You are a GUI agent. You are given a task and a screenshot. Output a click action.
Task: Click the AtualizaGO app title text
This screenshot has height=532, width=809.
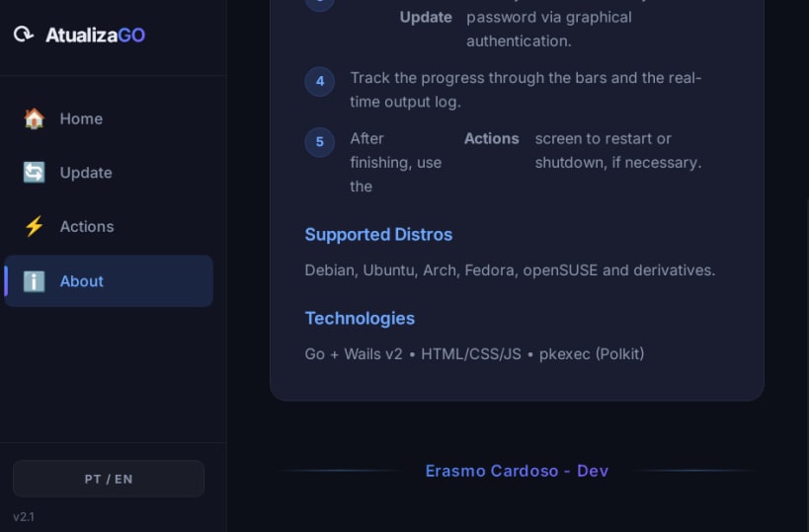point(95,35)
